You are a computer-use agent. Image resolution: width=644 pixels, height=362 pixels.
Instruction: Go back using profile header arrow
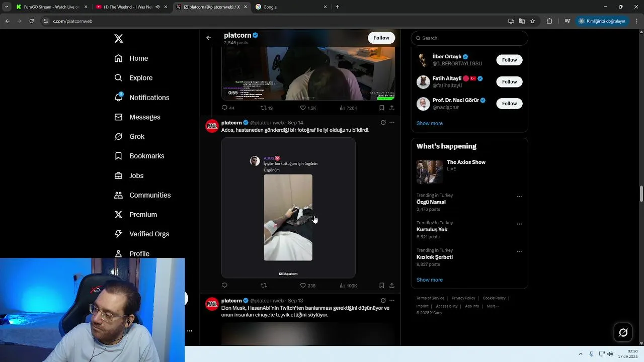[209, 38]
